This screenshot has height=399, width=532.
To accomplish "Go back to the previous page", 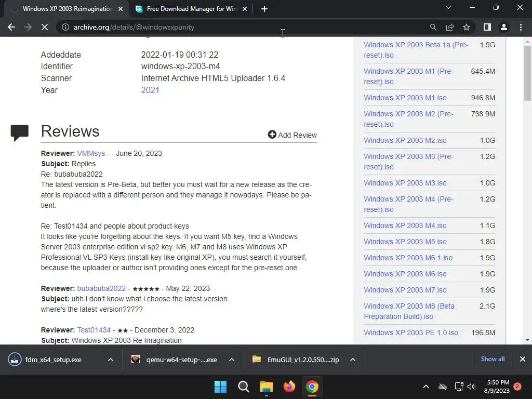I will (x=11, y=27).
